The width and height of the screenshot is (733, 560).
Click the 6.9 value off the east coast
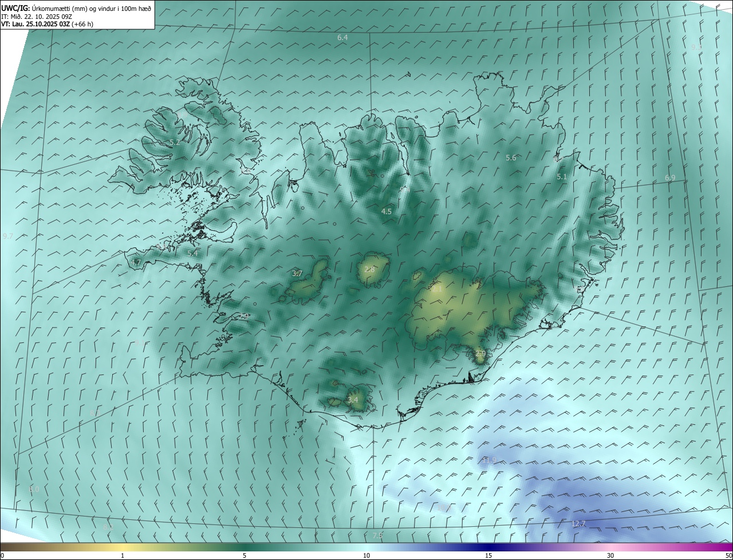[x=670, y=178]
